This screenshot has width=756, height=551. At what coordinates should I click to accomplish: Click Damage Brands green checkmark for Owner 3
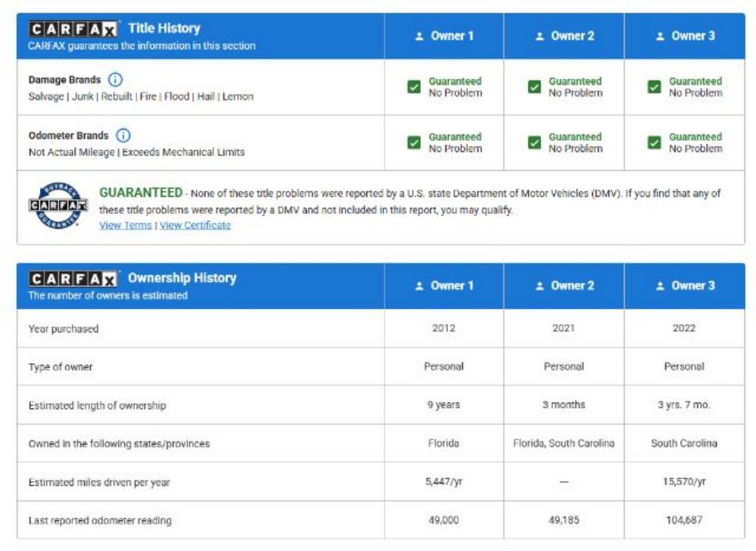654,87
